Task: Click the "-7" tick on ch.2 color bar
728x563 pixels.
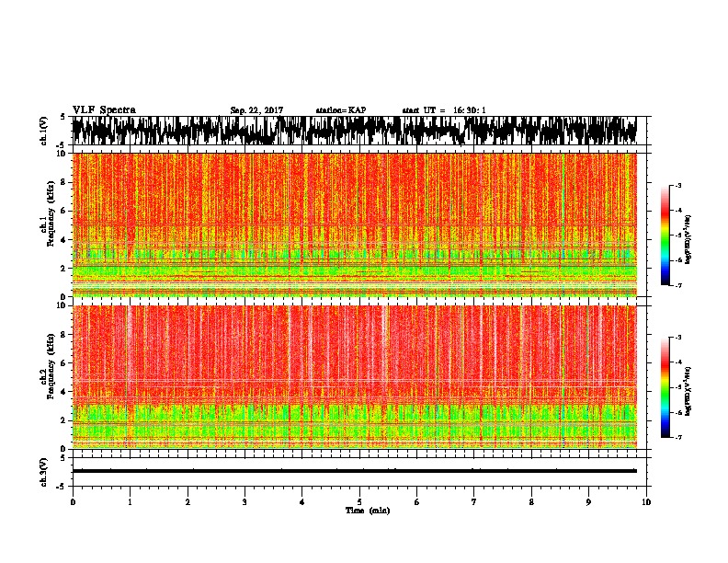Action: 678,437
